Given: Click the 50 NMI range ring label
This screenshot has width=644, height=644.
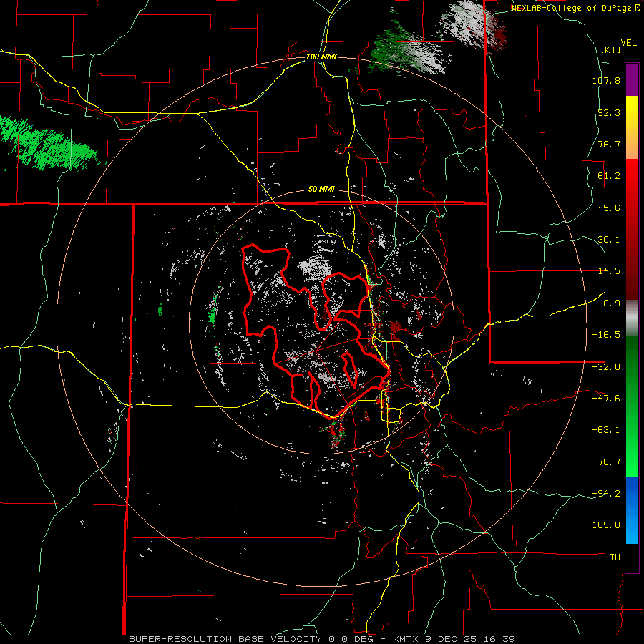Looking at the screenshot, I should click(321, 190).
